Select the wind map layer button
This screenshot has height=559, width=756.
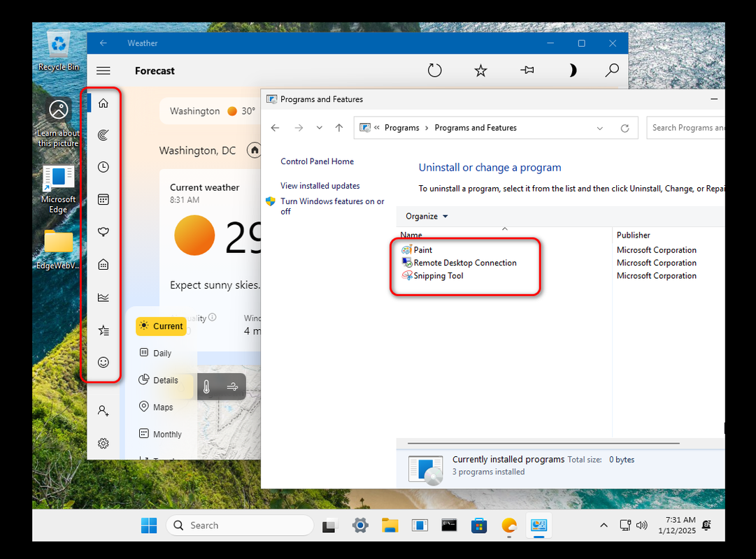232,387
